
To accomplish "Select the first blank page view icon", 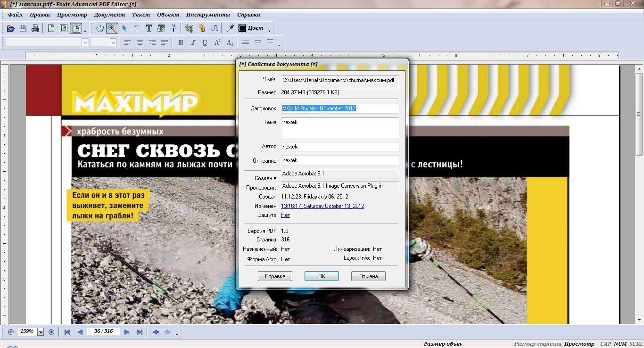I will [x=51, y=29].
